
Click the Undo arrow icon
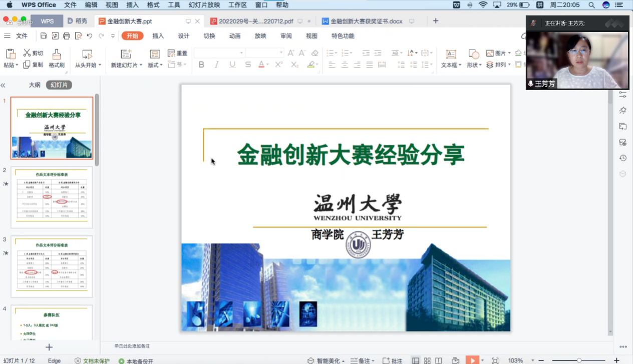pos(90,36)
